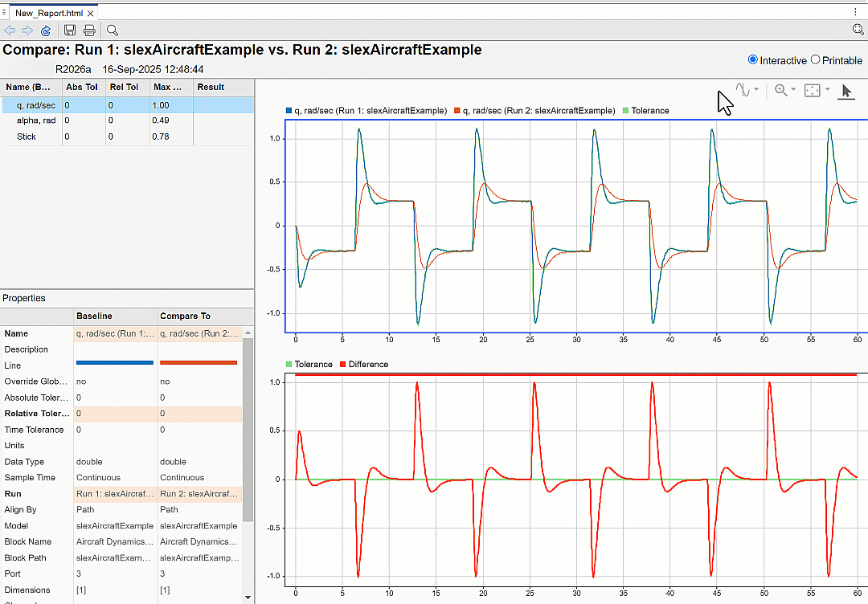The height and width of the screenshot is (604, 868).
Task: Click the Result column header
Action: [223, 88]
